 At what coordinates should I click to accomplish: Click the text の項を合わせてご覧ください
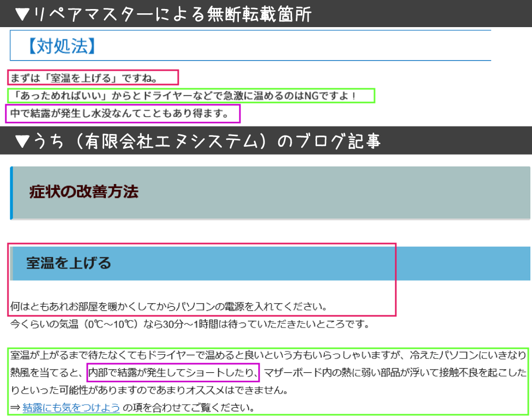(189, 407)
